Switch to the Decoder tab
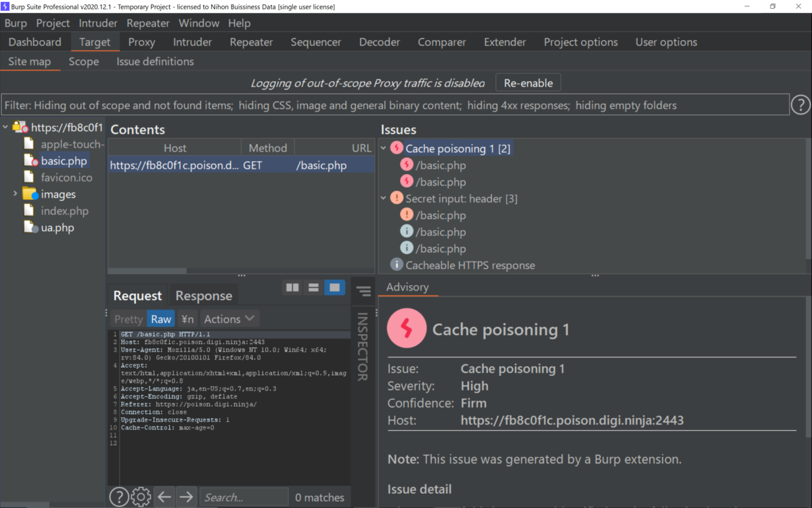 pos(380,42)
